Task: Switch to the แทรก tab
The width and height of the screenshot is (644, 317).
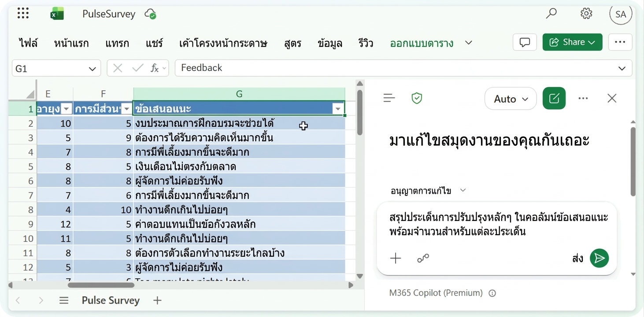Action: click(x=117, y=43)
